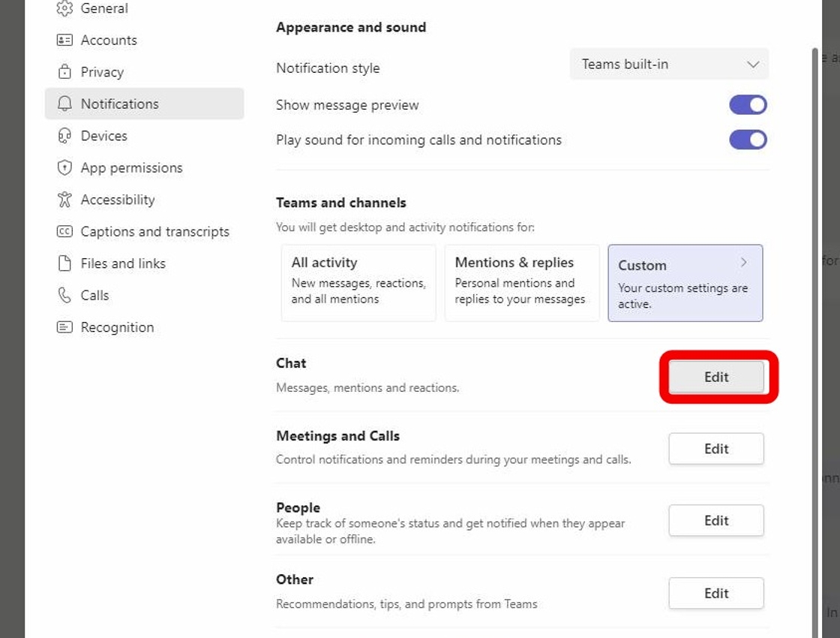The image size is (840, 638).
Task: Click the Accounts card icon
Action: pyautogui.click(x=64, y=41)
